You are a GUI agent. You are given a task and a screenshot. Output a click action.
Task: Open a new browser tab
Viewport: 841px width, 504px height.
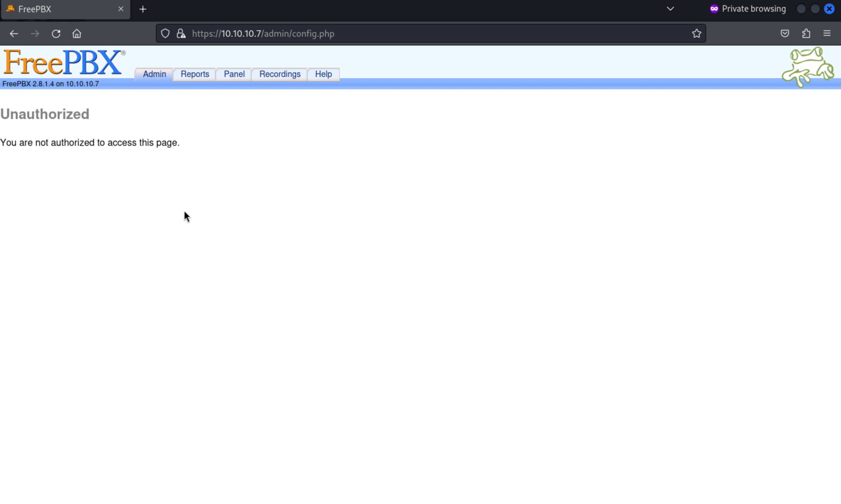pyautogui.click(x=143, y=9)
